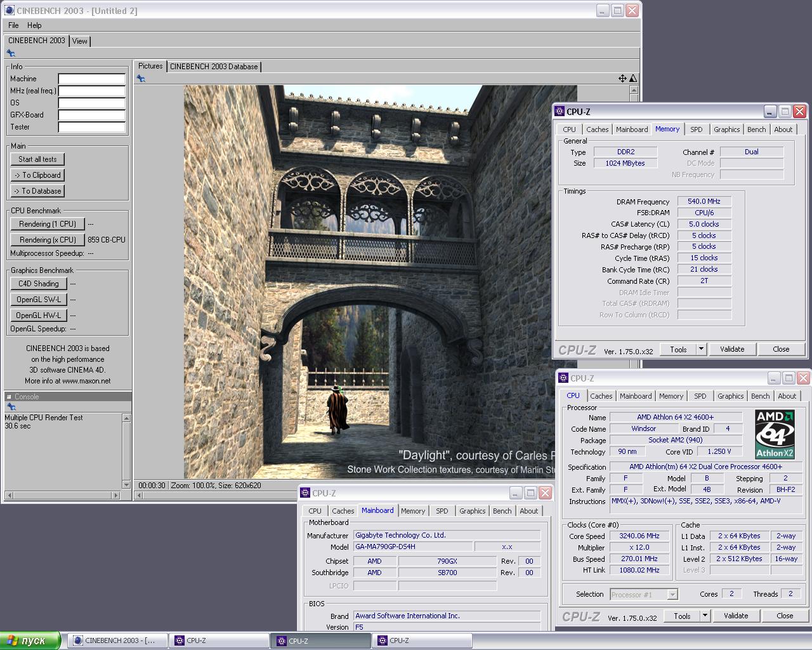Screen dimensions: 812x650
Task: Click the GFX-Board input field
Action: coord(92,115)
